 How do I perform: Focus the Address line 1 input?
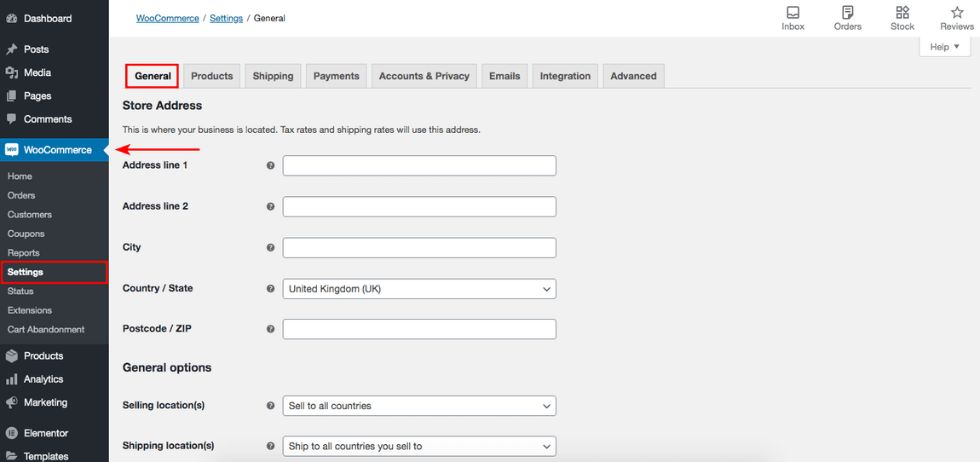tap(419, 165)
